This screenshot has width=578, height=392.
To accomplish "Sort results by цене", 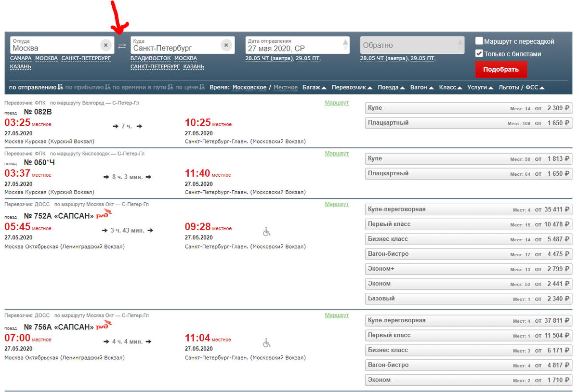I will click(190, 88).
